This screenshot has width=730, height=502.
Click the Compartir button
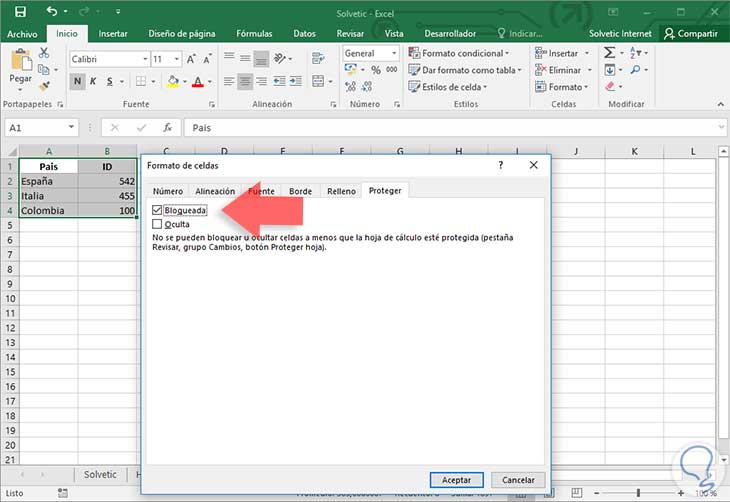click(x=691, y=34)
